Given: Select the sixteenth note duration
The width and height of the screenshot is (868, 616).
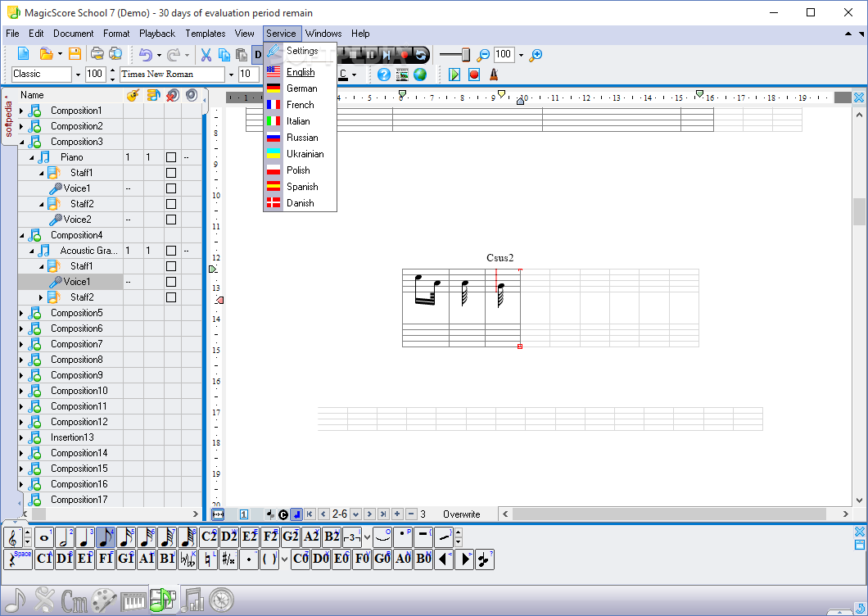Looking at the screenshot, I should click(x=126, y=537).
